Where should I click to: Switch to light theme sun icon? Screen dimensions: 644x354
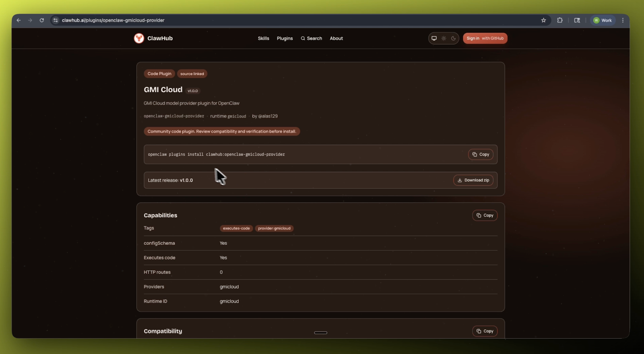(x=444, y=38)
